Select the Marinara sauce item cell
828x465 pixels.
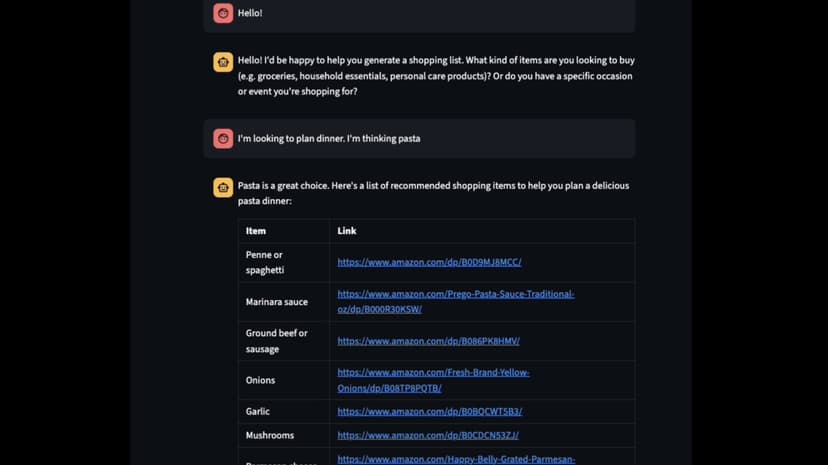point(284,302)
